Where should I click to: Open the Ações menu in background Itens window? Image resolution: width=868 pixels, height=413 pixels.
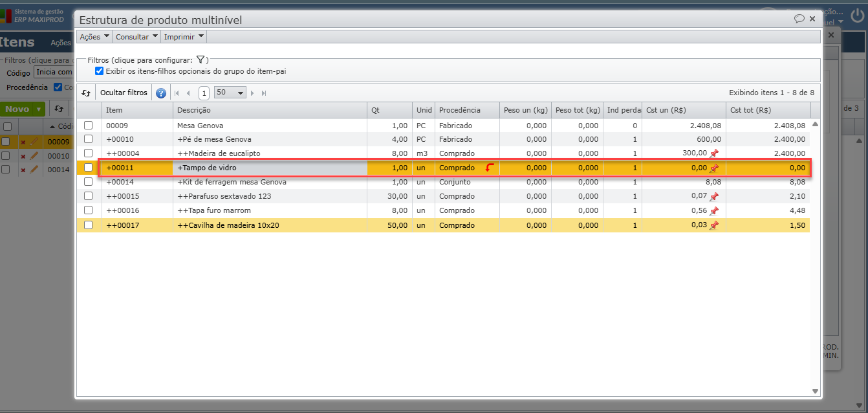pyautogui.click(x=61, y=43)
